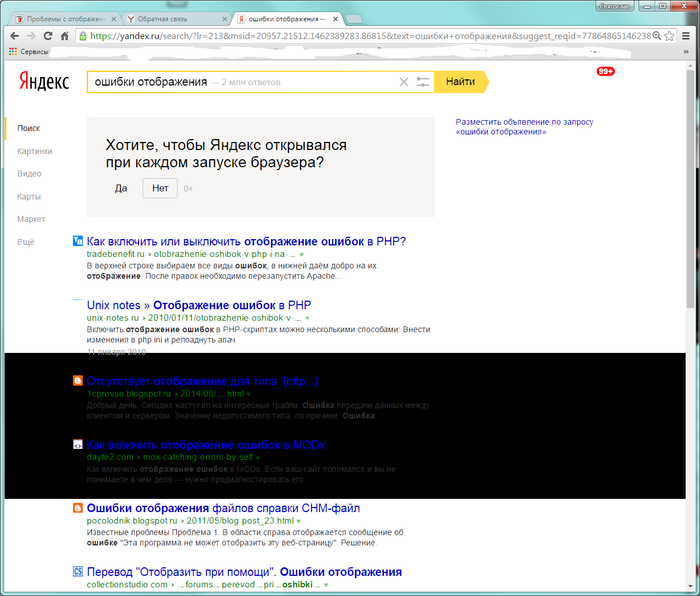
Task: Open zoom magnifier icon in address bar
Action: (657, 36)
